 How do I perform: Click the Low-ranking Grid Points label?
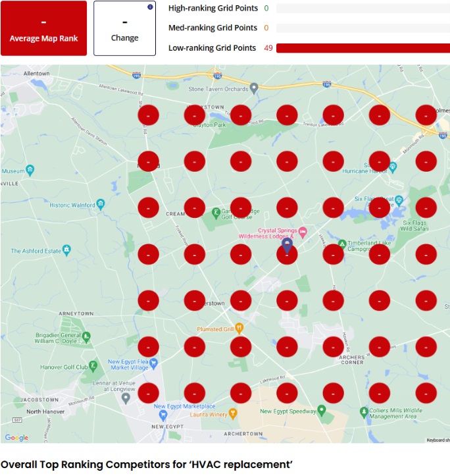[212, 48]
